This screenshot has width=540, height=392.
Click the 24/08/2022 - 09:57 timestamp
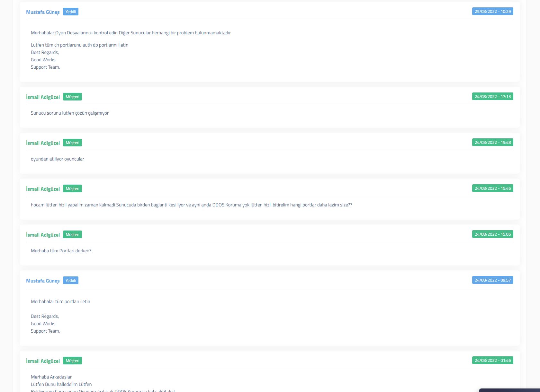tap(492, 280)
